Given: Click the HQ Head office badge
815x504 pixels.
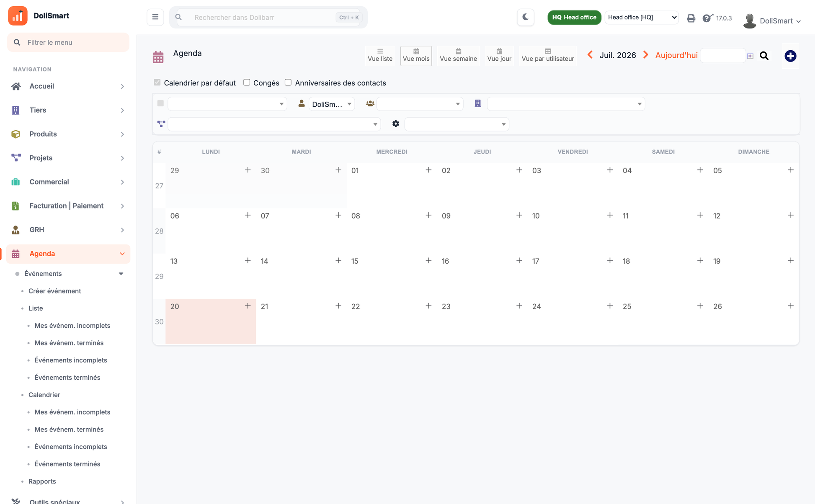Looking at the screenshot, I should 574,17.
